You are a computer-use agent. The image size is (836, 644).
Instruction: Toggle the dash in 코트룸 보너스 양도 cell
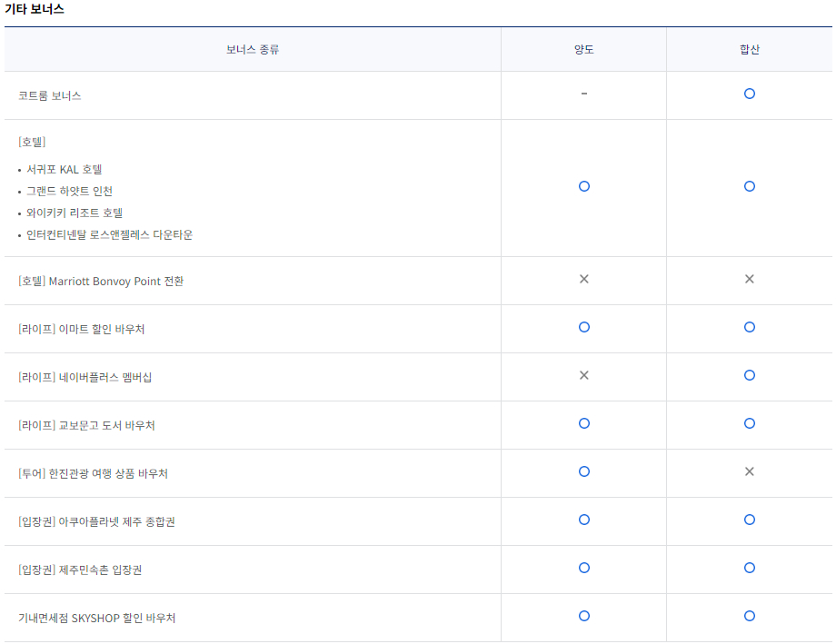584,94
